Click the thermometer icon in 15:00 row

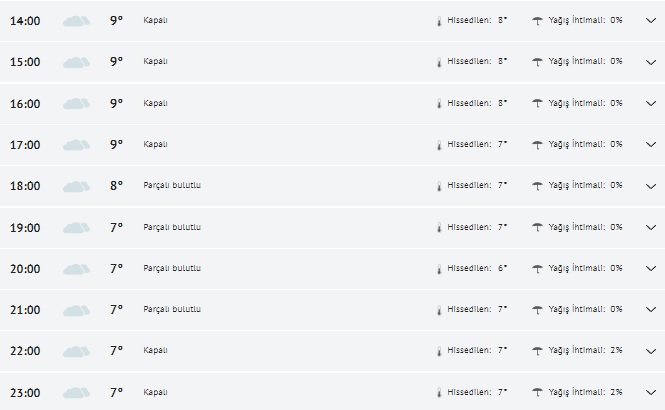pyautogui.click(x=438, y=62)
